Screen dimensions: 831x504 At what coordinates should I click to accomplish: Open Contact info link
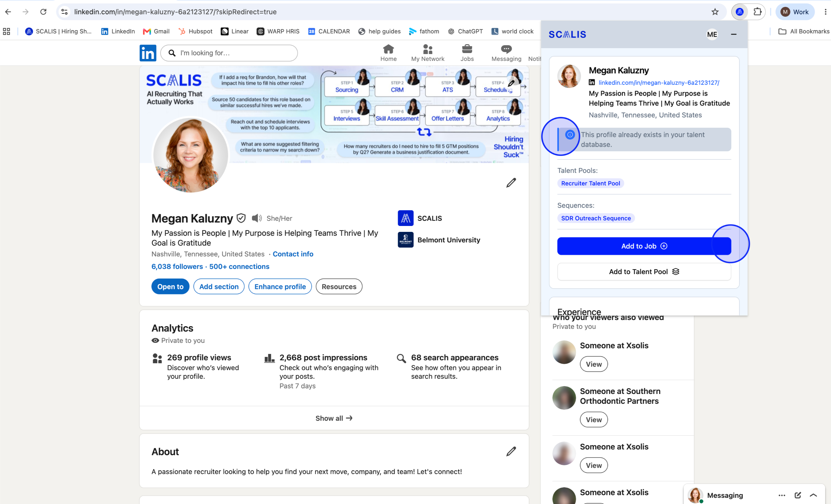click(x=293, y=254)
